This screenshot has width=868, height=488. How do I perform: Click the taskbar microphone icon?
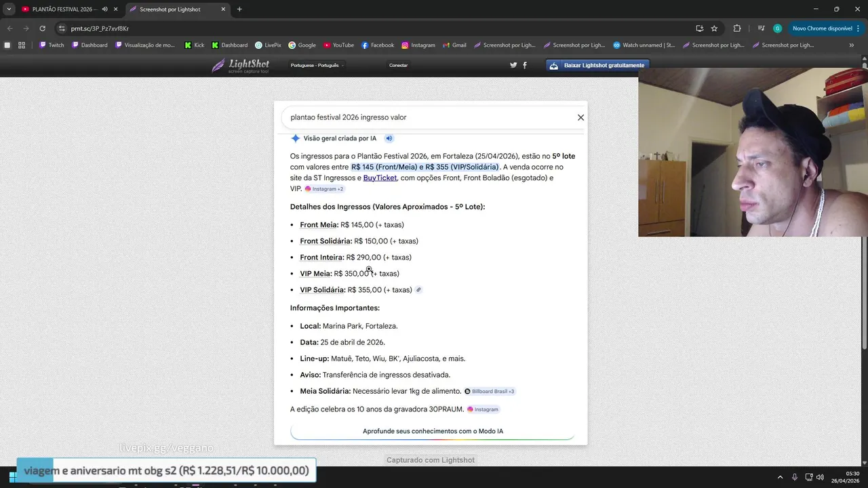[795, 477]
